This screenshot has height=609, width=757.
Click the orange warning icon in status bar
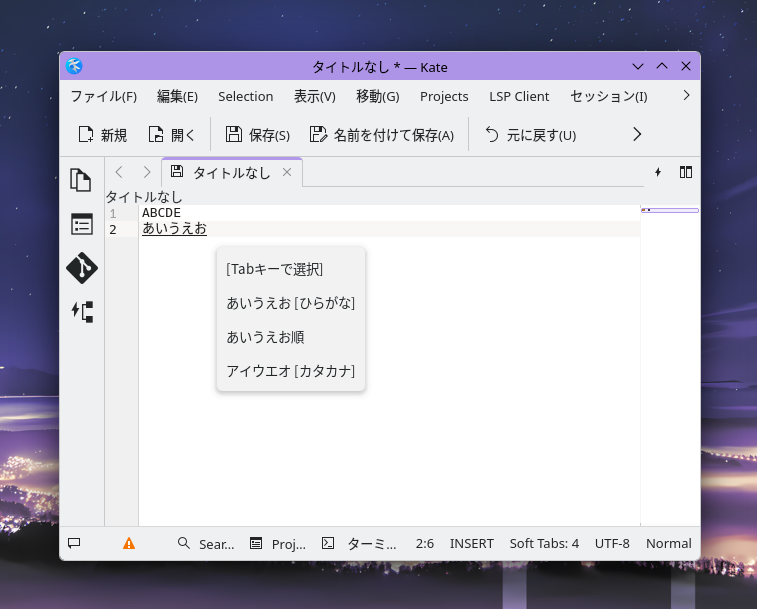tap(129, 544)
